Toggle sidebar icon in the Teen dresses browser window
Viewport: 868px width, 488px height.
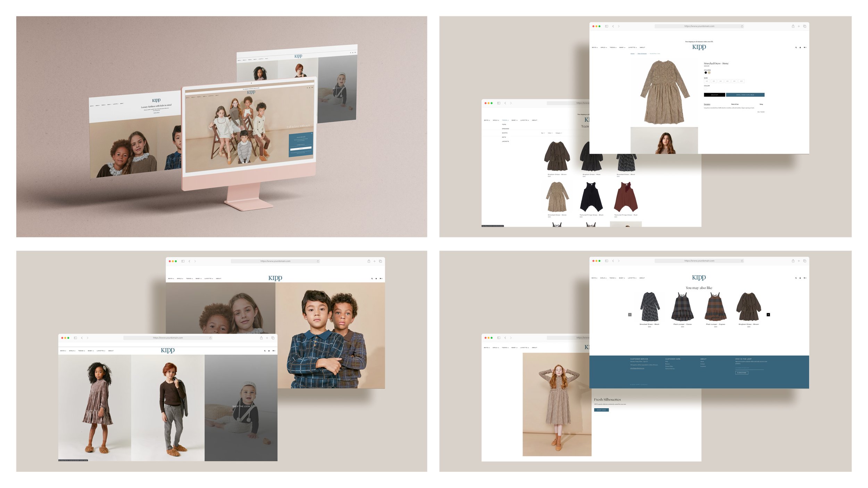pos(499,103)
